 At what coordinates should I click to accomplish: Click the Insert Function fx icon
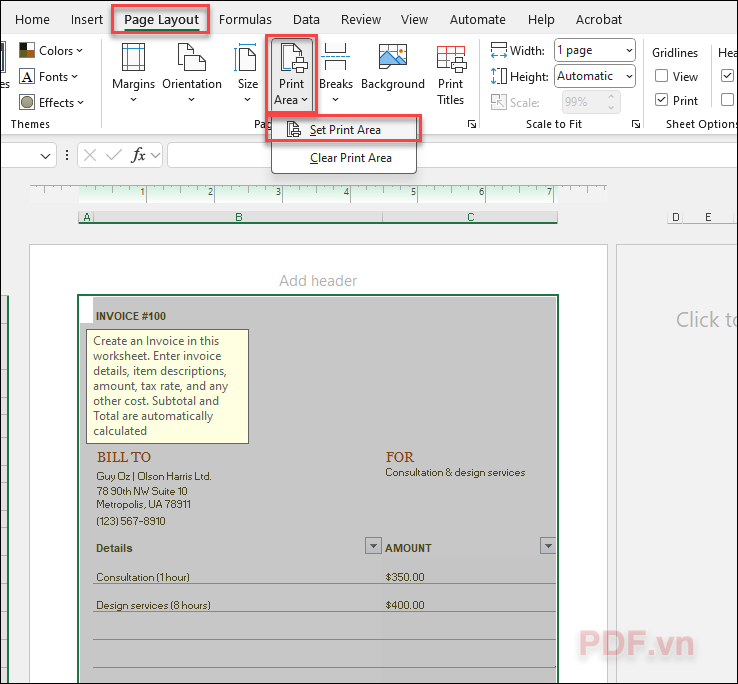tap(138, 155)
